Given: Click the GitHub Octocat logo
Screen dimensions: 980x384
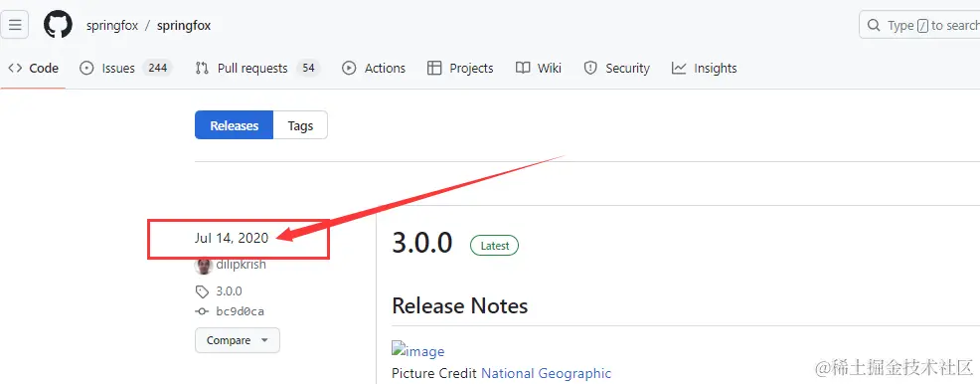Looking at the screenshot, I should (58, 26).
